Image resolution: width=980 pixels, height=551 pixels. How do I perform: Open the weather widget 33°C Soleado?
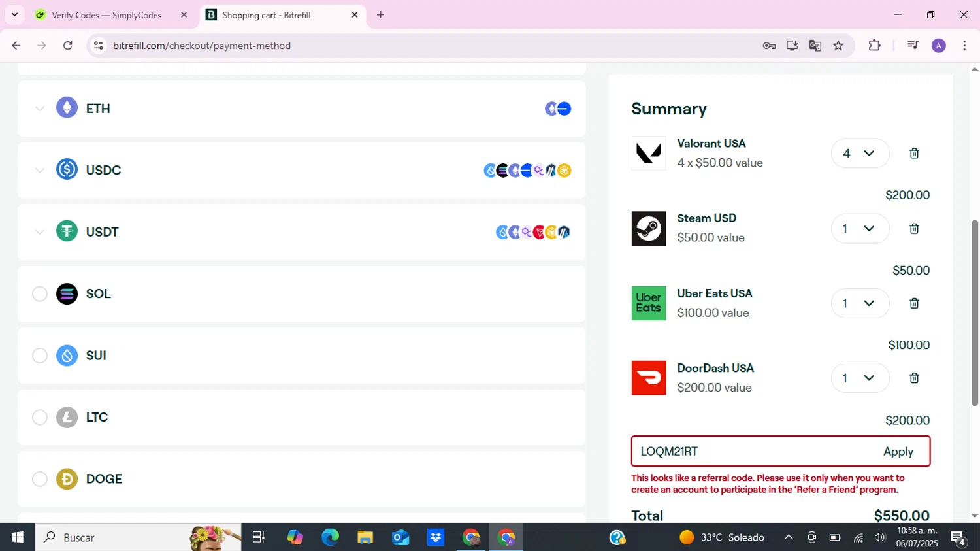(721, 537)
